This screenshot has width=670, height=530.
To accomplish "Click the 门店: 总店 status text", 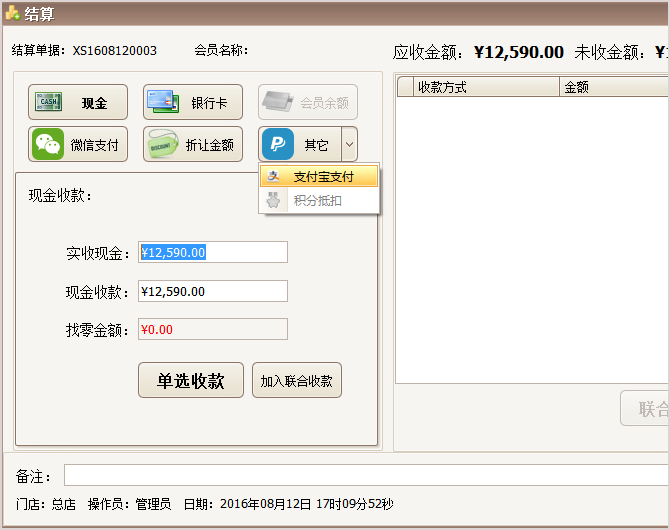I will click(x=46, y=504).
